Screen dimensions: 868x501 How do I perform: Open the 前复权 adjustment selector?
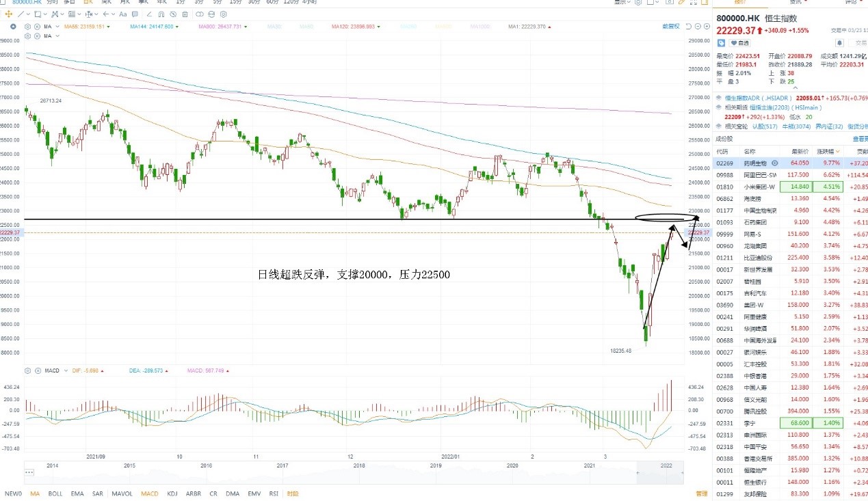click(x=671, y=27)
